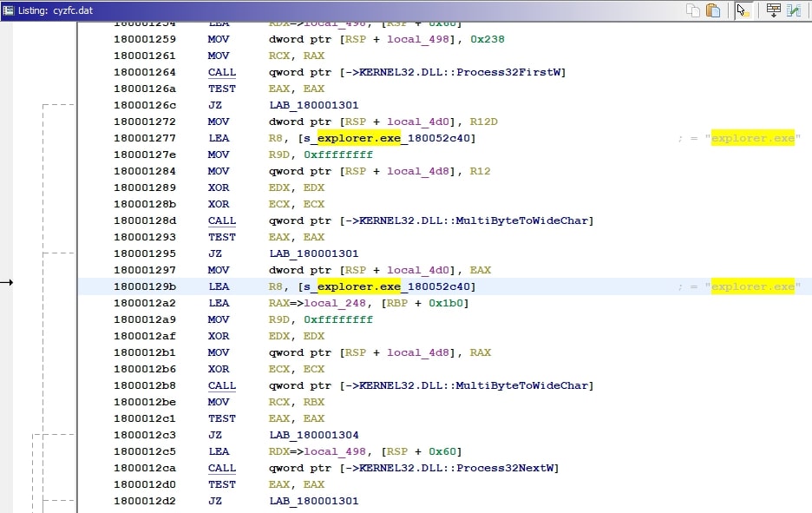Jump to label LAB_180001304

313,435
